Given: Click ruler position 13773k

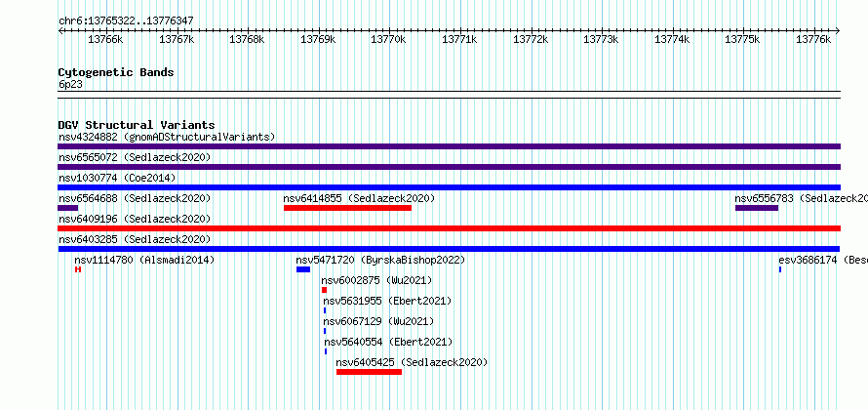Looking at the screenshot, I should 601,39.
